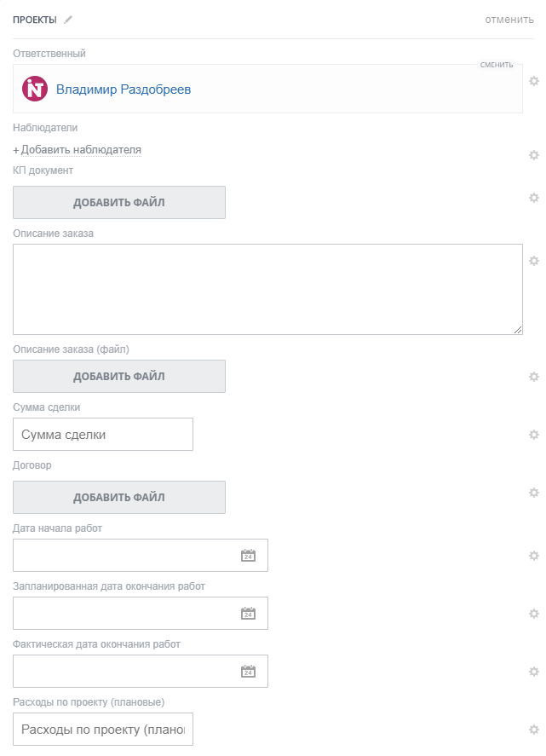546x756 pixels.
Task: Open calendar for Фактическая дата окончания работ
Action: (x=248, y=672)
